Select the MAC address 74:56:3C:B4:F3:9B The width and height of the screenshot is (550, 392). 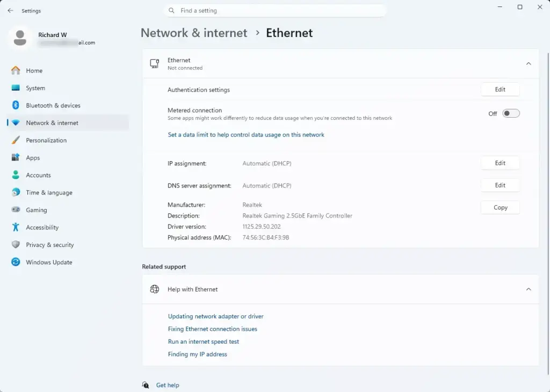pos(265,237)
